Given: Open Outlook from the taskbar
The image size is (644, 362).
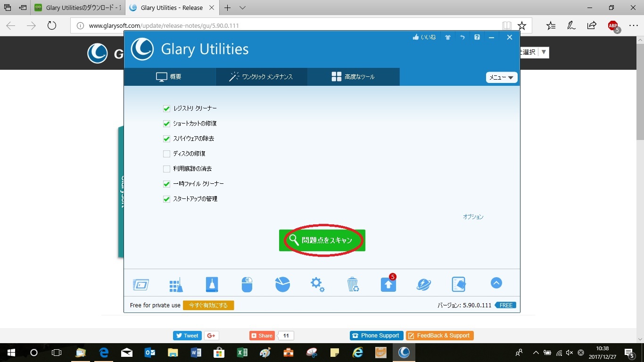Looking at the screenshot, I should (x=150, y=353).
